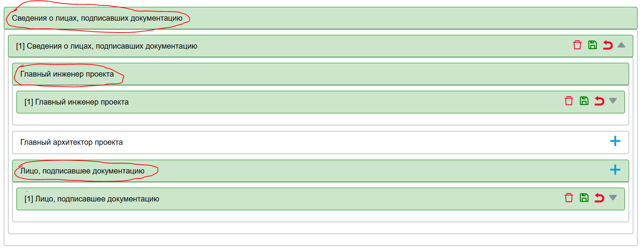
Task: Save the '[1] Главный инженер проекта' entry
Action: point(584,101)
